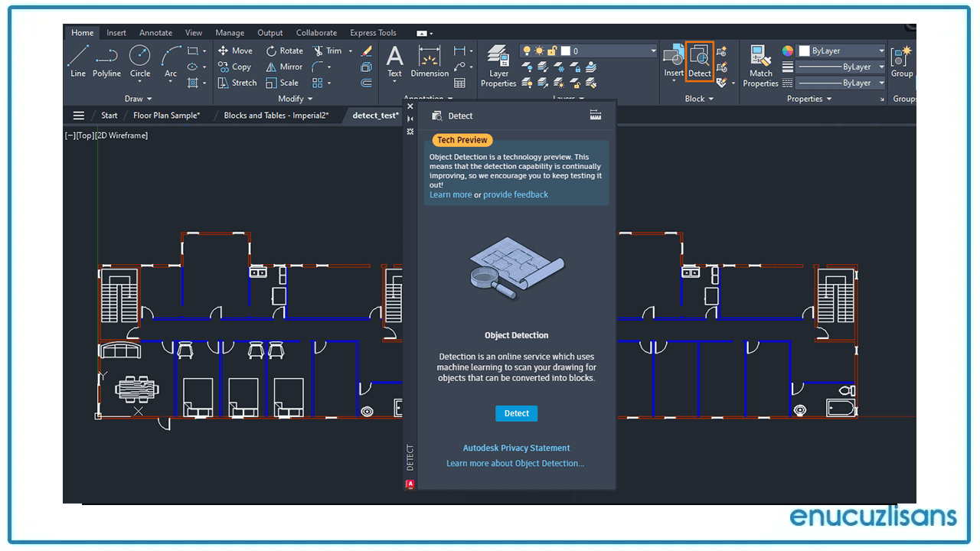Click the Move tool
980x551 pixels.
[235, 51]
